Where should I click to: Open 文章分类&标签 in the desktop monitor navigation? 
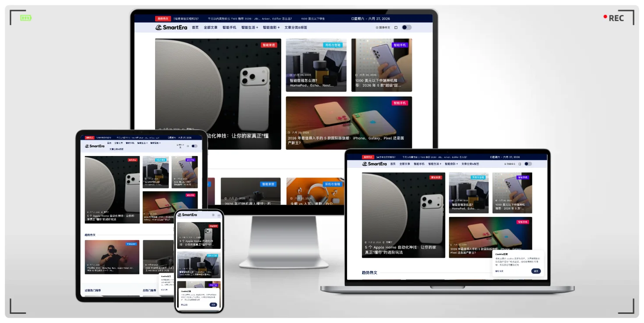click(x=296, y=28)
